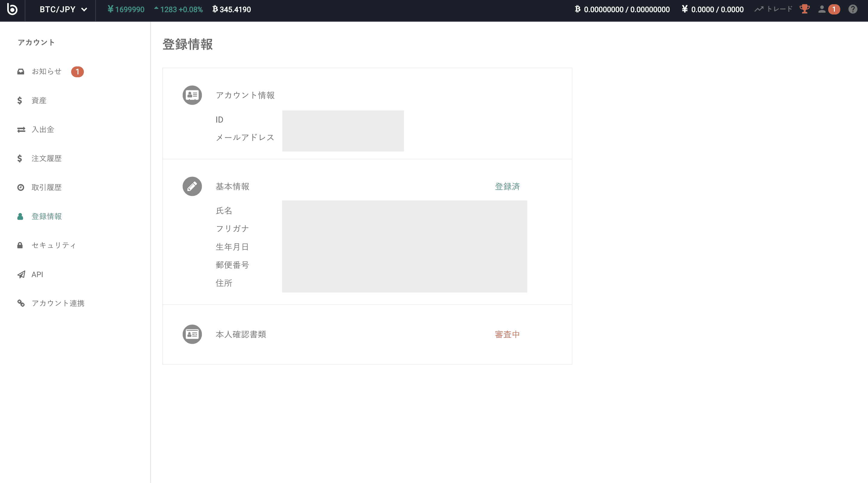Go to 注文履歴 order history
The width and height of the screenshot is (868, 483).
point(46,158)
